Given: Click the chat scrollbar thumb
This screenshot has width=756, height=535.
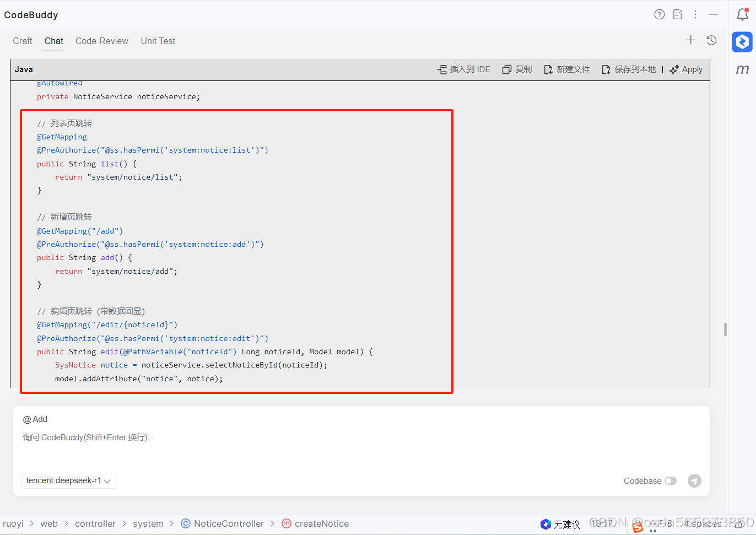Looking at the screenshot, I should pos(725,329).
